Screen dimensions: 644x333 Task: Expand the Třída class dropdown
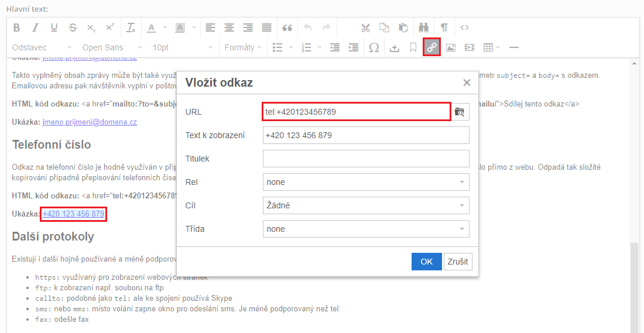pyautogui.click(x=366, y=229)
